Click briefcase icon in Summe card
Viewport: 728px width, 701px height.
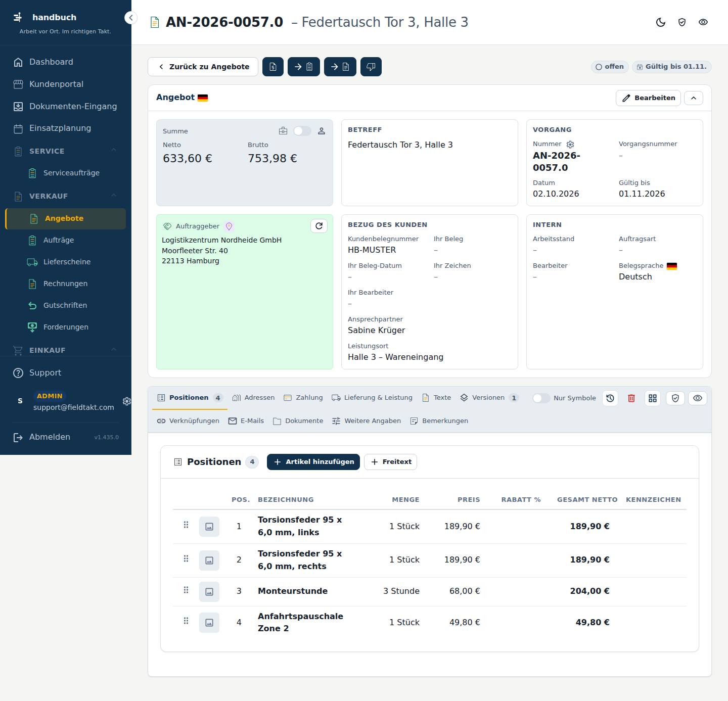pos(283,131)
